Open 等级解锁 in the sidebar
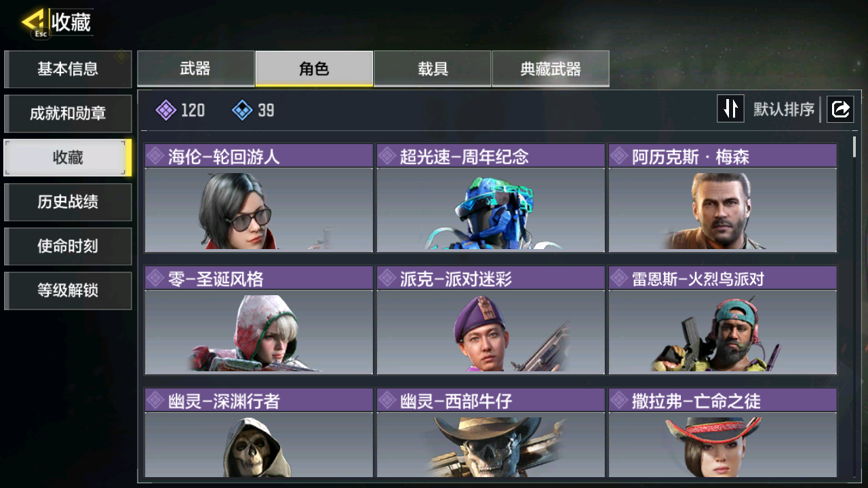The width and height of the screenshot is (868, 488). click(x=68, y=290)
